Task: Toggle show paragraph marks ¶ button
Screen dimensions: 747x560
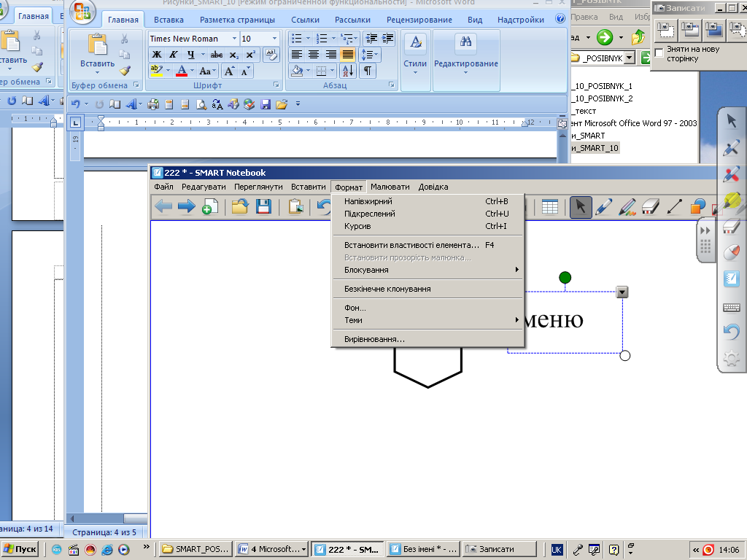Action: (x=368, y=71)
